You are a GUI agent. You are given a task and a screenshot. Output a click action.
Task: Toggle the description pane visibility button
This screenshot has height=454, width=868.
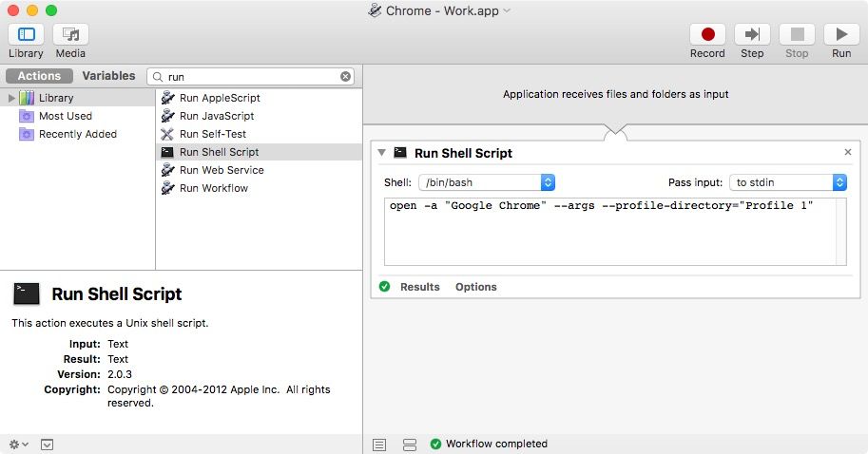pyautogui.click(x=47, y=445)
